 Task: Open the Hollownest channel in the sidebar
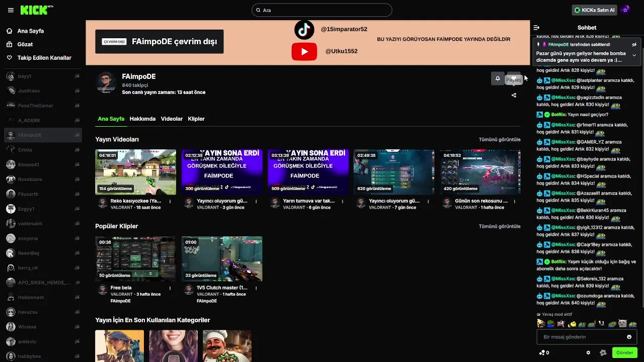coord(43,298)
